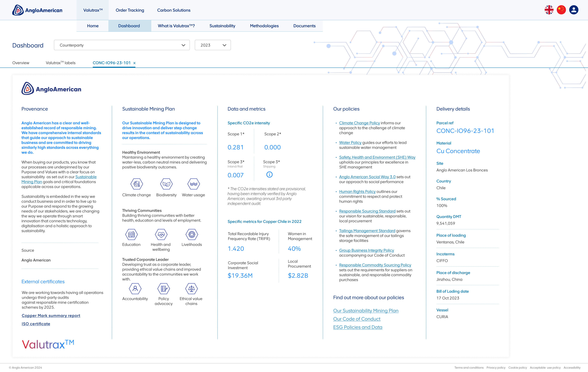588x372 pixels.
Task: Open Accessibility footer link
Action: (x=572, y=368)
